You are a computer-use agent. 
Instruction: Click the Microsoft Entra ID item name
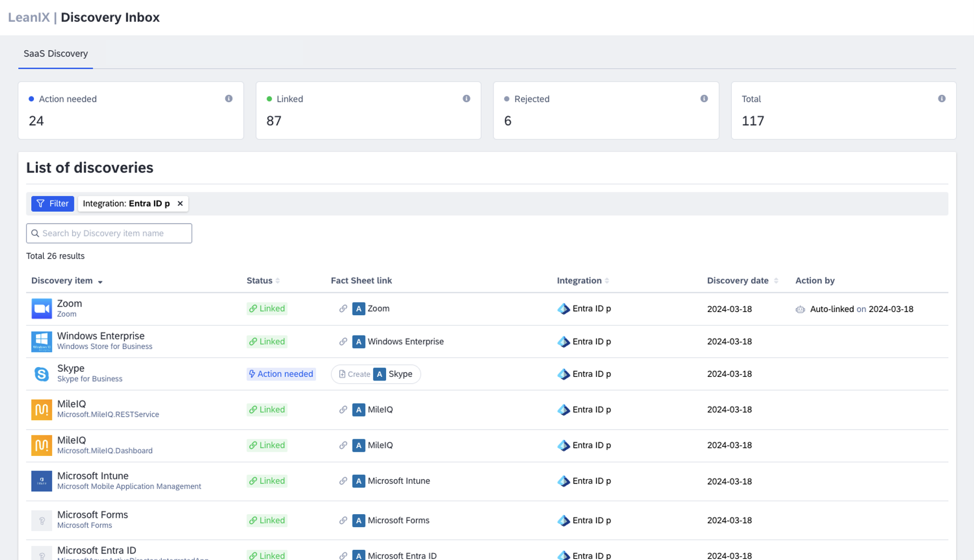(x=97, y=550)
